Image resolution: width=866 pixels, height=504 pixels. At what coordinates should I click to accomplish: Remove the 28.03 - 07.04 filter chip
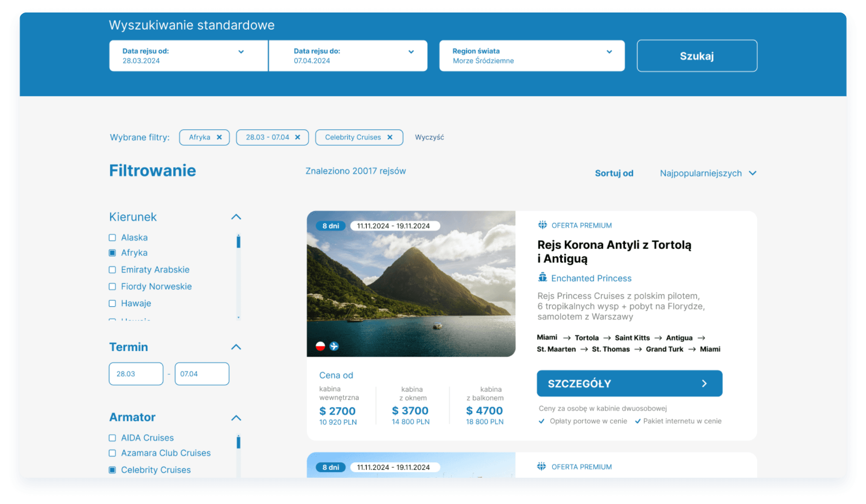coord(297,137)
